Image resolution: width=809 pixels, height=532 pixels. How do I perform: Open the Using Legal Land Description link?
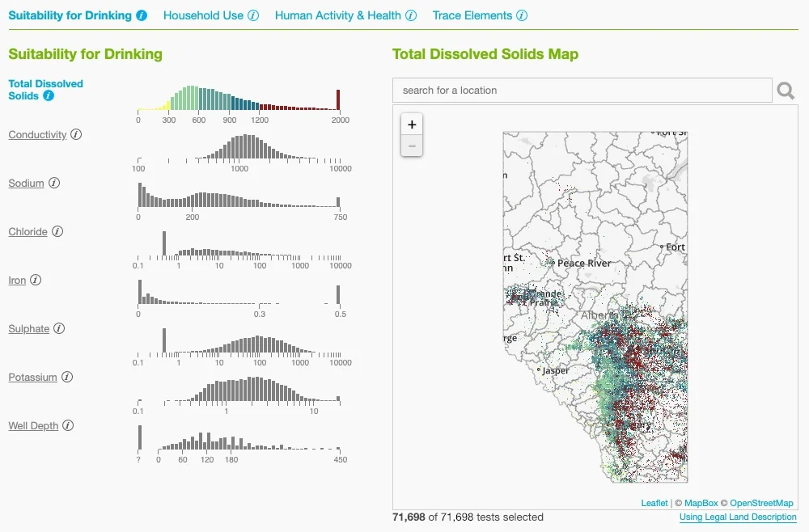click(x=737, y=517)
